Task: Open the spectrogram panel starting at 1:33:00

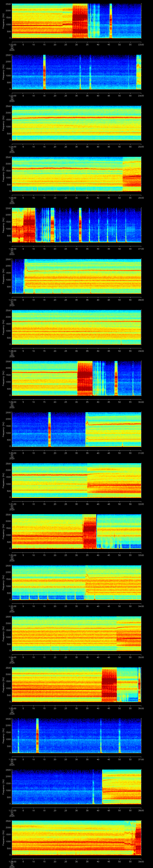Action: tap(76, 583)
